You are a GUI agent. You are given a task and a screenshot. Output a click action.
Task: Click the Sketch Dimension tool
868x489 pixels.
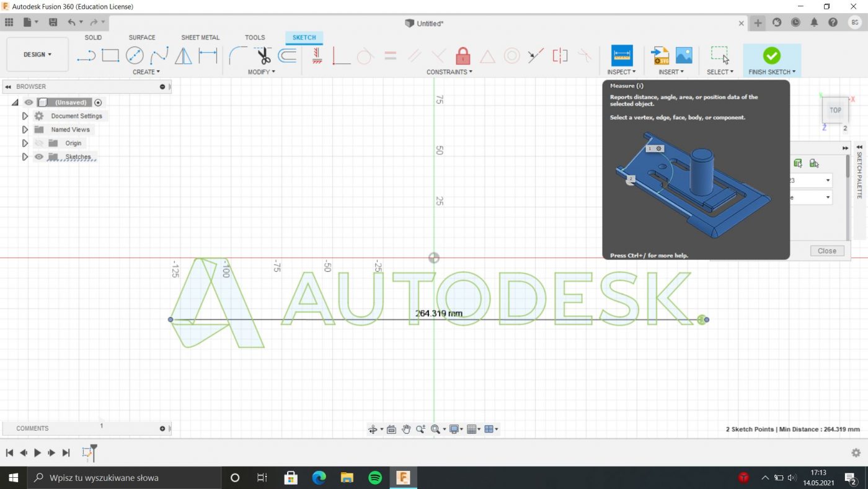(208, 56)
